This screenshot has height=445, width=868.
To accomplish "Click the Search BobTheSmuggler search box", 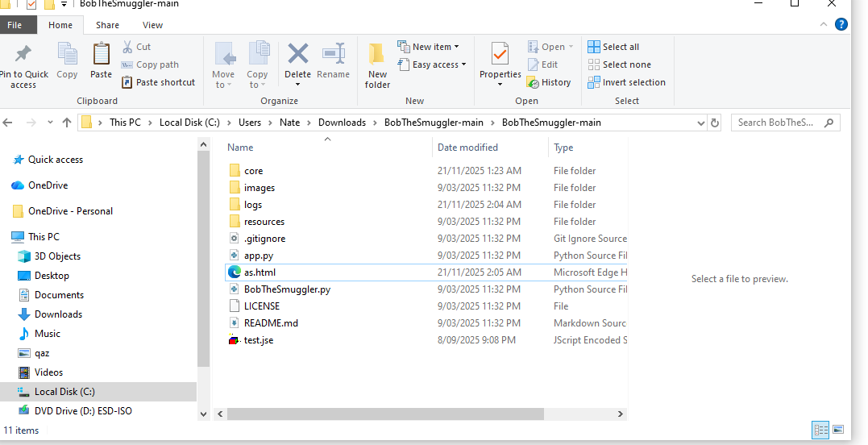I will coord(778,123).
